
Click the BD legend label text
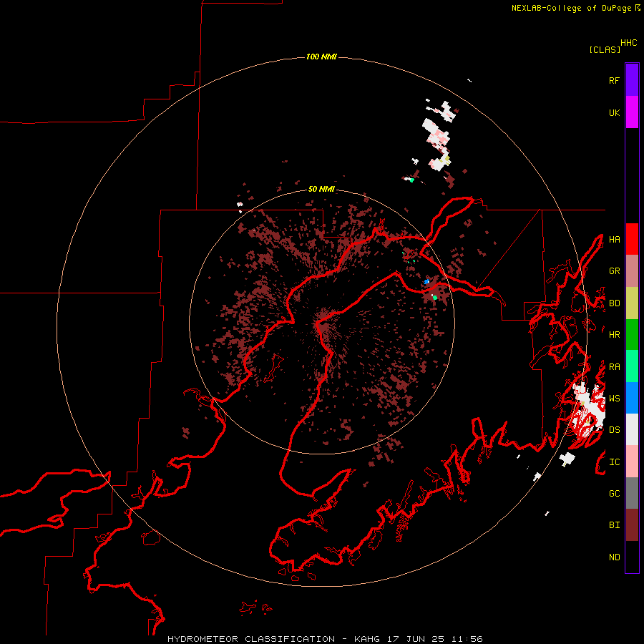pyautogui.click(x=614, y=303)
